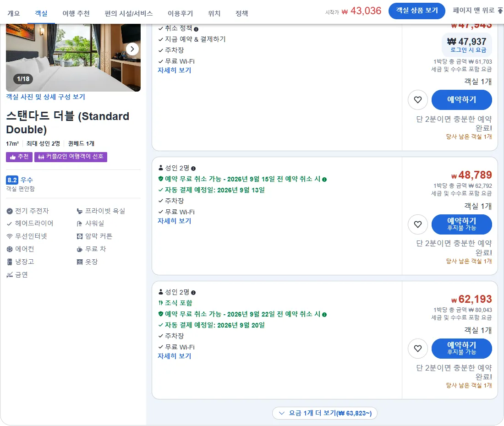Click the 추천 badge
The height and width of the screenshot is (426, 504).
[19, 157]
